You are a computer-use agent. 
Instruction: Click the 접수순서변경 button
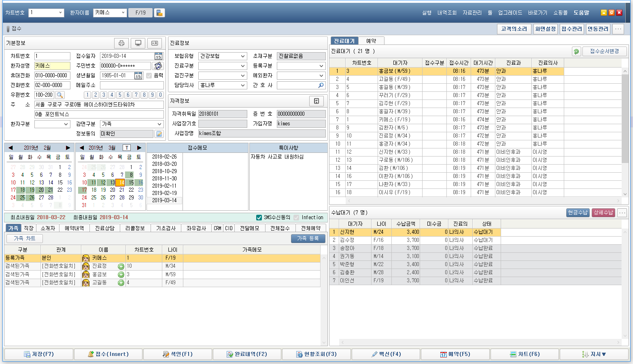pos(604,51)
